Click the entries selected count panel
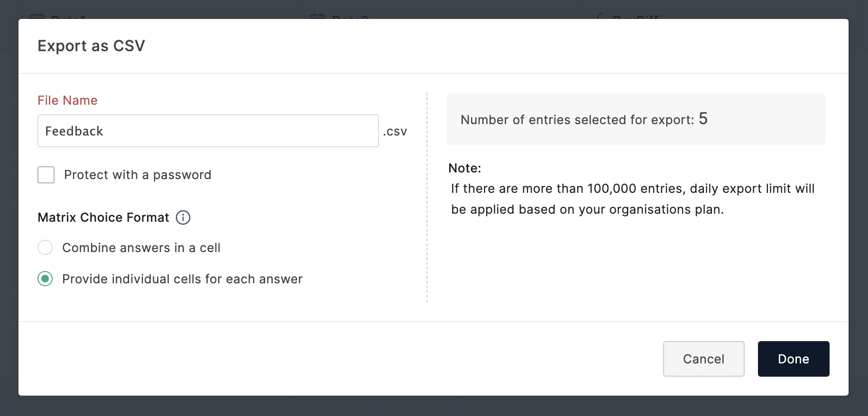This screenshot has width=868, height=416. point(636,119)
